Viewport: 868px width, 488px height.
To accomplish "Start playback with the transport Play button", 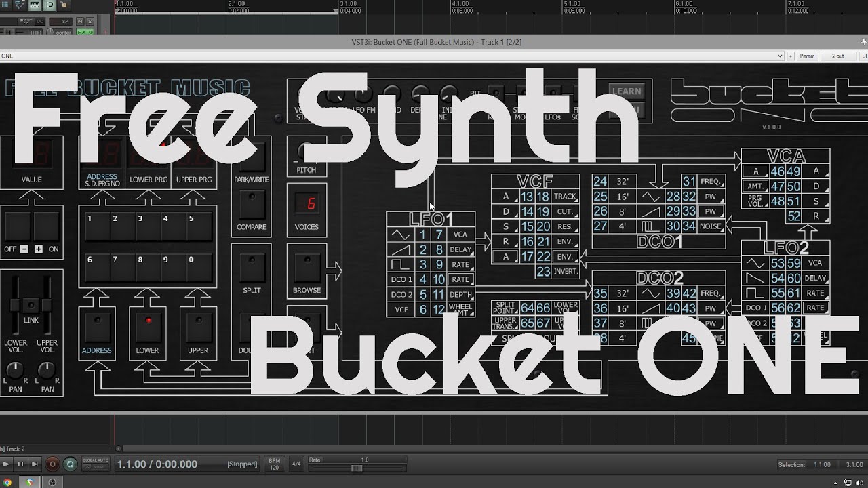I will 6,464.
